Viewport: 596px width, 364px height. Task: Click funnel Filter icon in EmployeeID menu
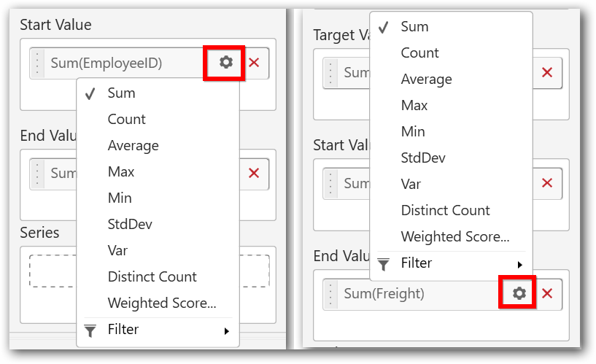pos(90,330)
